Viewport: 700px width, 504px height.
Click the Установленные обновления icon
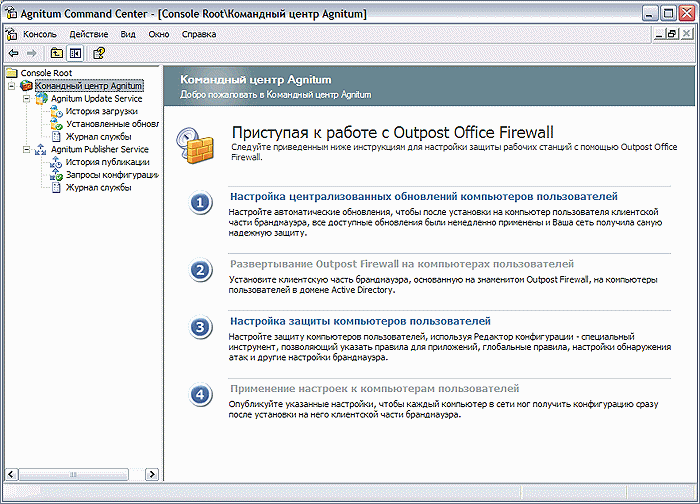pyautogui.click(x=56, y=124)
